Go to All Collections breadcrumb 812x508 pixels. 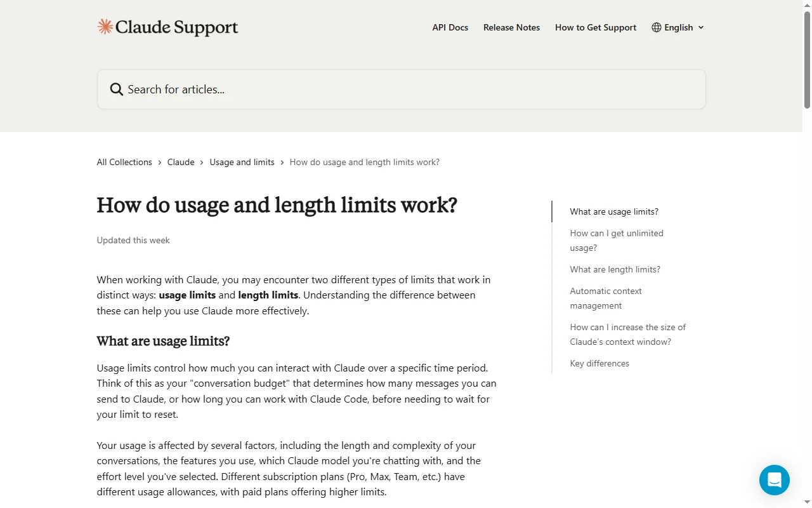click(x=124, y=162)
